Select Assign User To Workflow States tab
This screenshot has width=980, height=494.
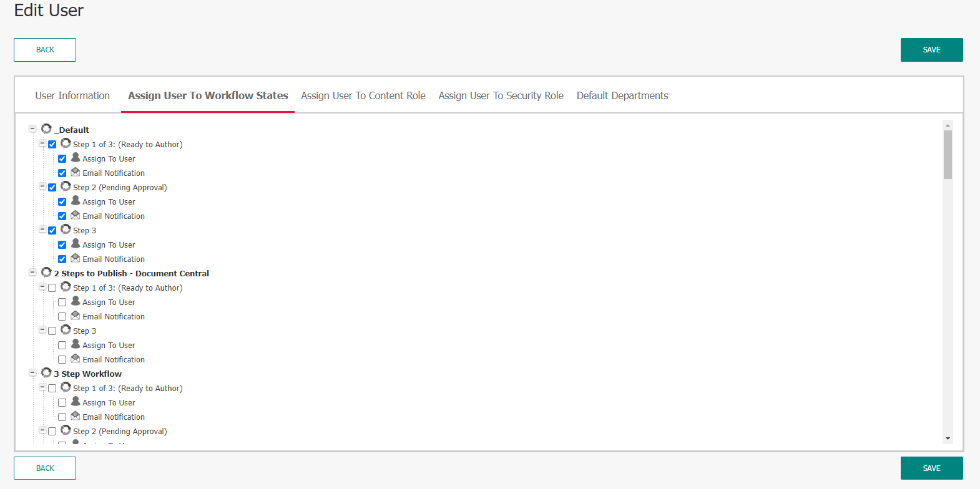tap(208, 95)
